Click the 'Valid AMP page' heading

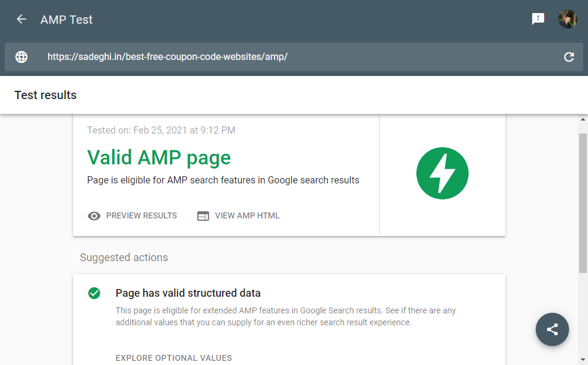click(x=159, y=158)
